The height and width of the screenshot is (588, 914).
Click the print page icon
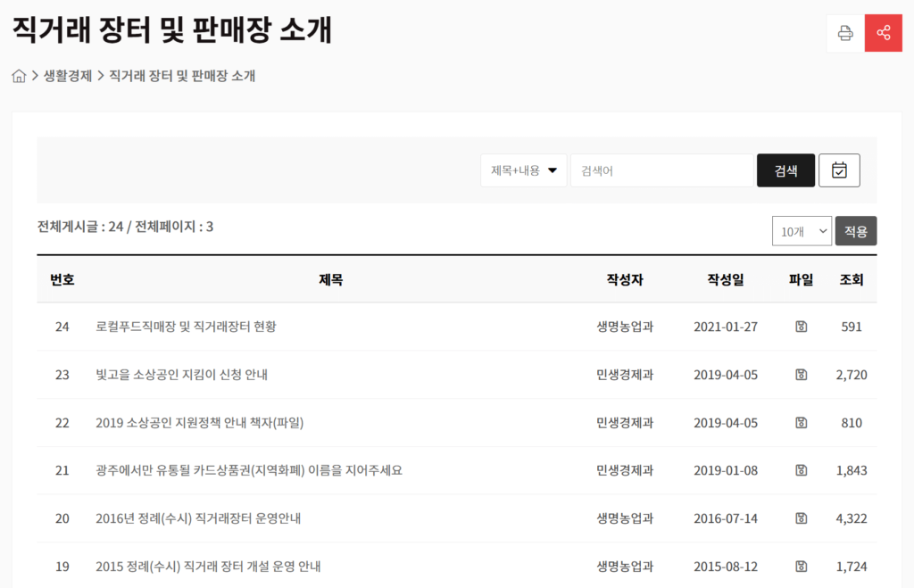coord(845,33)
